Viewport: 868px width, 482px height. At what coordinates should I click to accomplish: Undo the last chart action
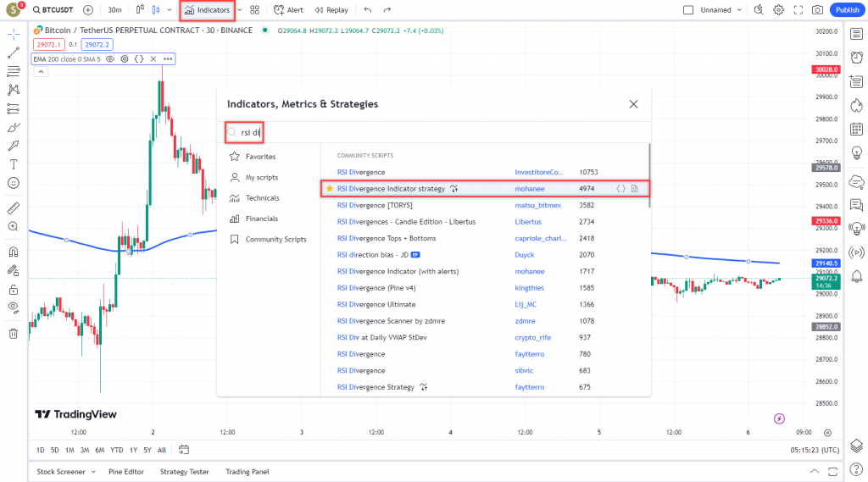[368, 10]
